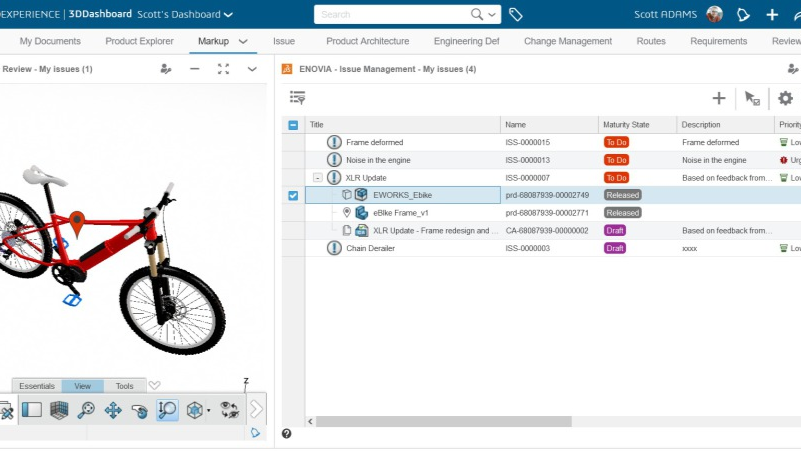Select the Pan view tool

(113, 409)
